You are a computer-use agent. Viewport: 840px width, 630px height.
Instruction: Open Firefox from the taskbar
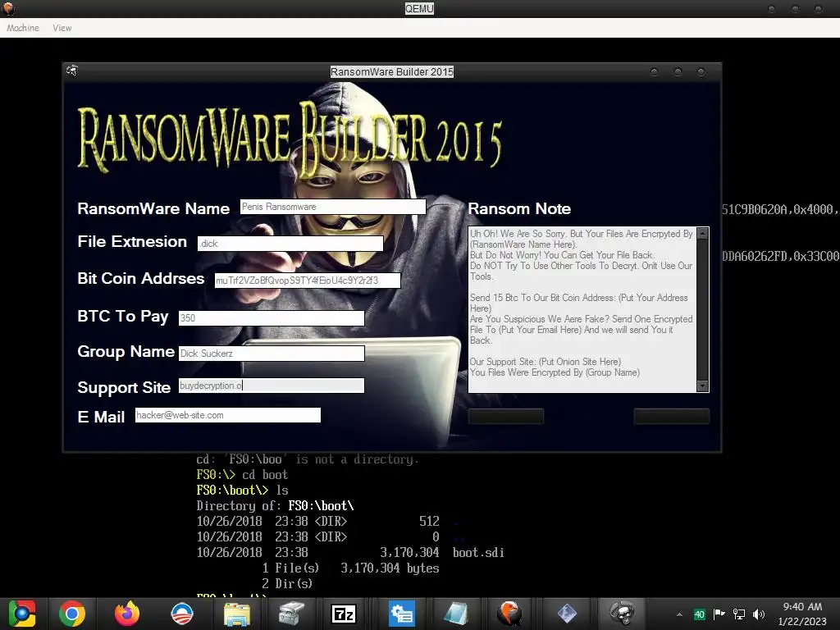click(127, 614)
